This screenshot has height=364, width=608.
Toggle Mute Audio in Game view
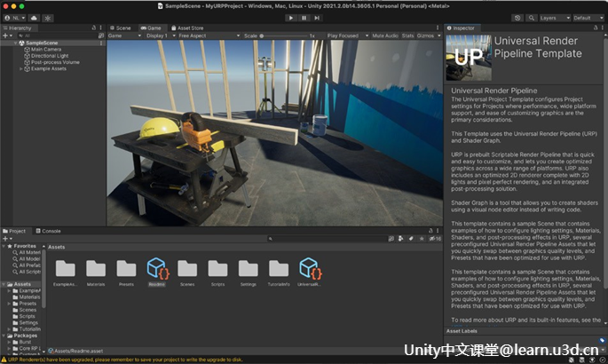click(x=384, y=36)
